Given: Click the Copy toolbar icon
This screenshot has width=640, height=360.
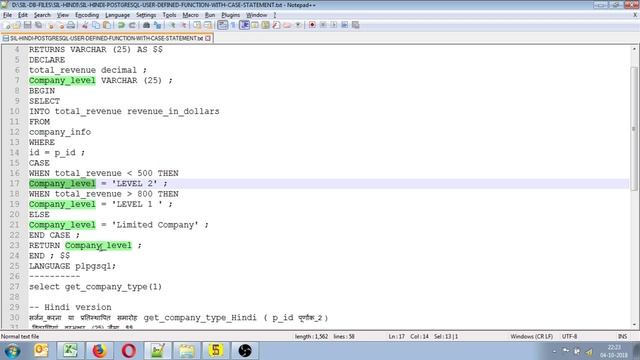Looking at the screenshot, I should click(x=96, y=25).
